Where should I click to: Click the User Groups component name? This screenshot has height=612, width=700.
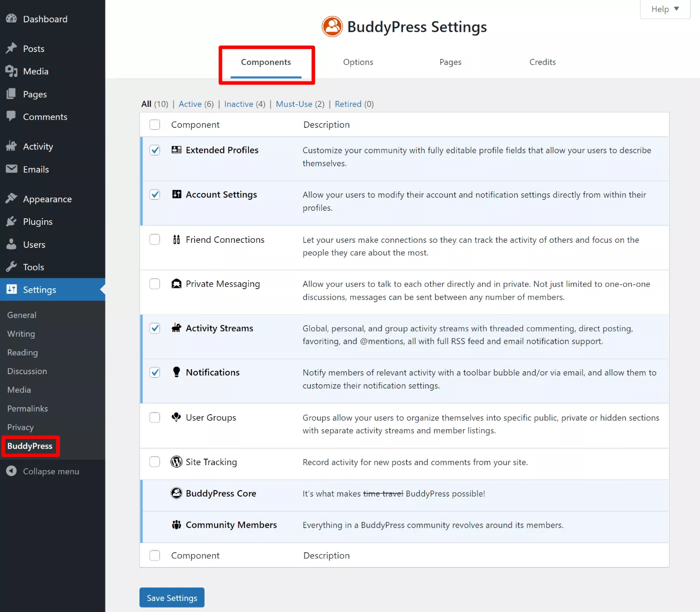coord(211,417)
